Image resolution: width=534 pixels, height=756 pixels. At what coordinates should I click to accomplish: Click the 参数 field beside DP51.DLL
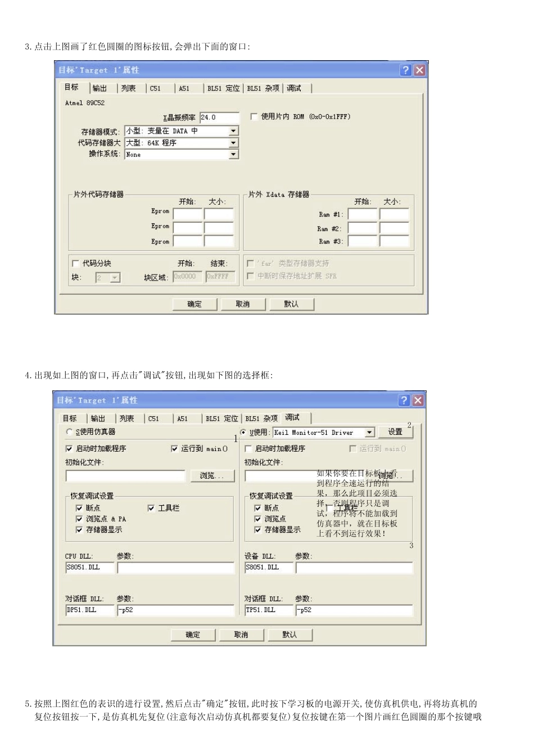point(175,610)
